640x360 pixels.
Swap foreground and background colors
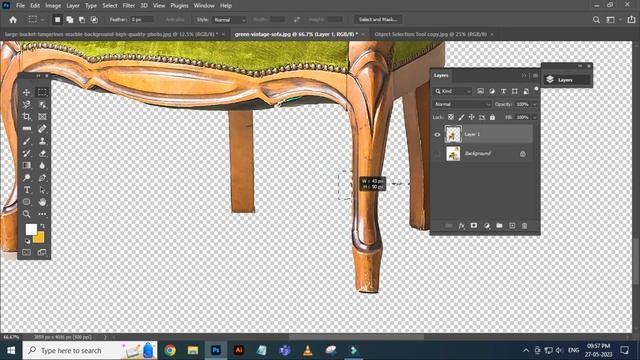pos(42,226)
